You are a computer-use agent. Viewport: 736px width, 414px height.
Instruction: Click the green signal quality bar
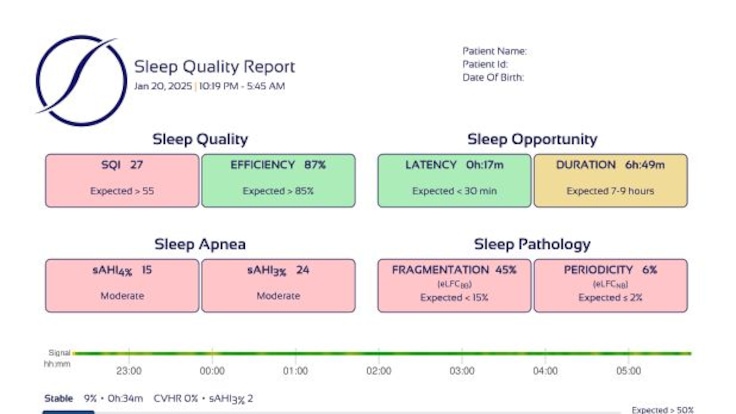pyautogui.click(x=300, y=353)
